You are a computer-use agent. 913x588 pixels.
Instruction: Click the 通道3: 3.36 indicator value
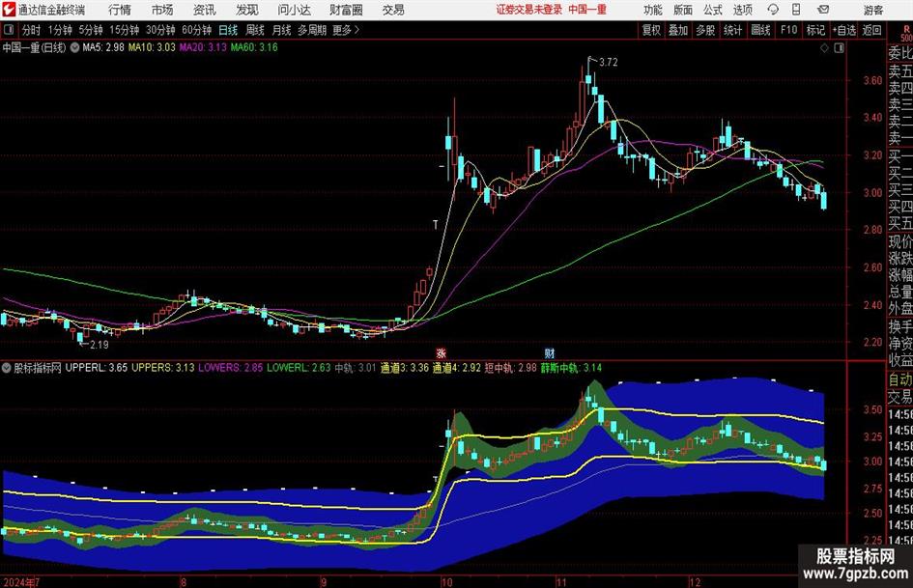click(x=405, y=368)
